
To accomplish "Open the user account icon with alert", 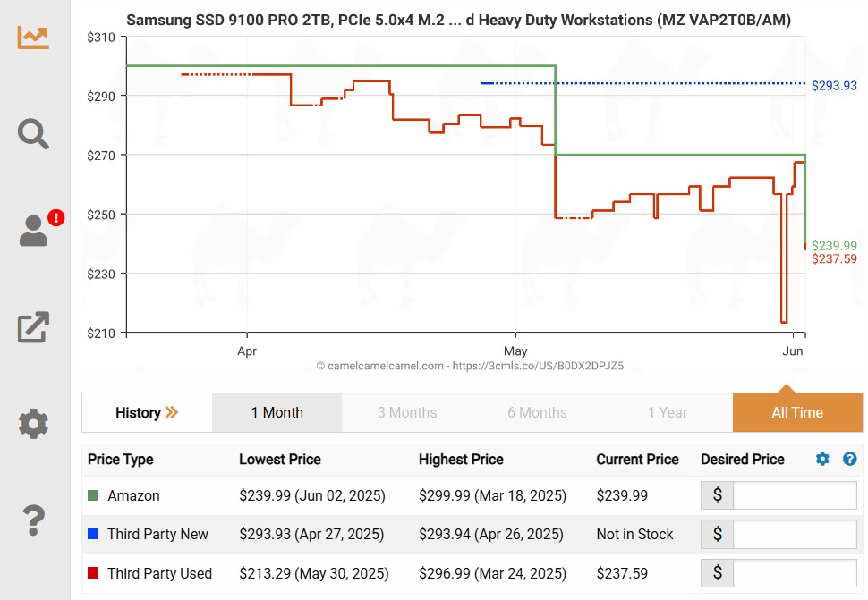I will pyautogui.click(x=35, y=230).
